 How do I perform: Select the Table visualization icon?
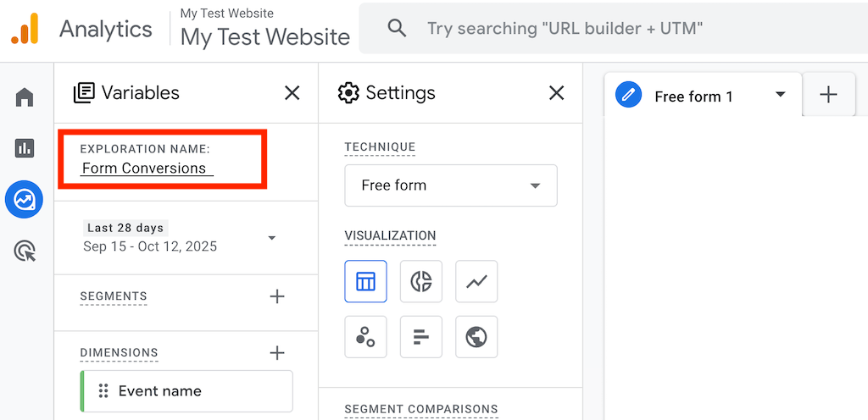pos(365,281)
